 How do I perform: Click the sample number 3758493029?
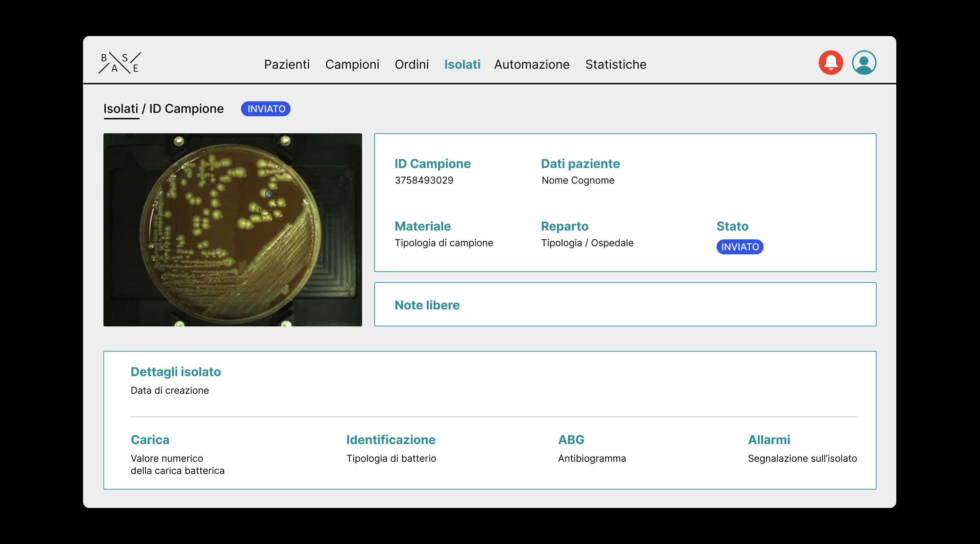click(424, 180)
